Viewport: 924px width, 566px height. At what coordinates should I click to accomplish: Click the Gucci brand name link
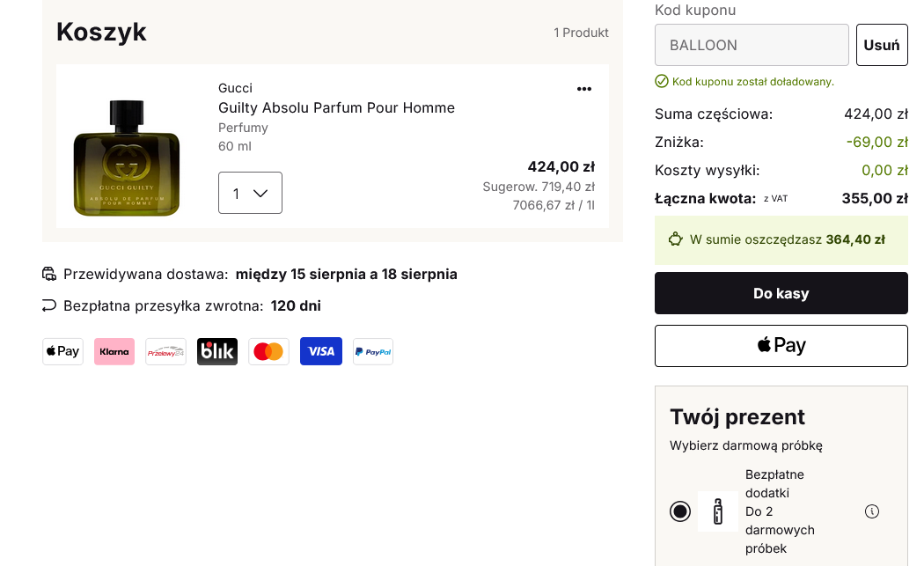click(235, 88)
